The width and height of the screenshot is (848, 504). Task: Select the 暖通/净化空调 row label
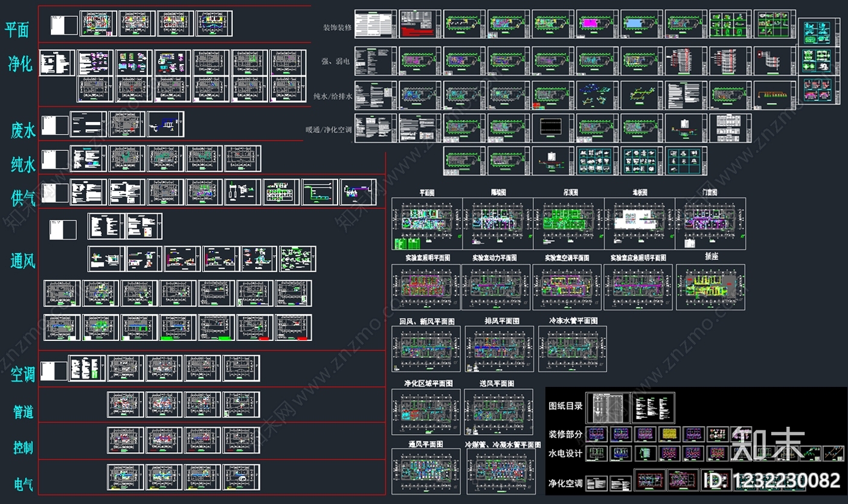(329, 129)
